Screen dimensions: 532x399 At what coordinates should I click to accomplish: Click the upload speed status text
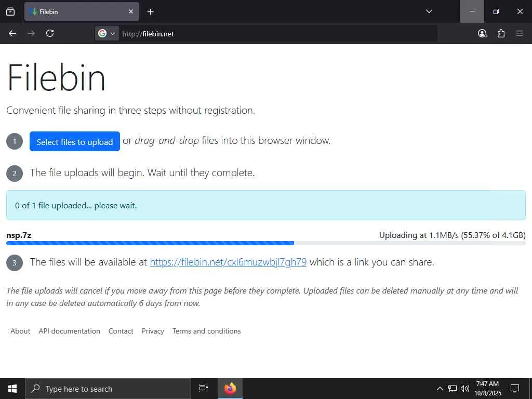(x=453, y=235)
